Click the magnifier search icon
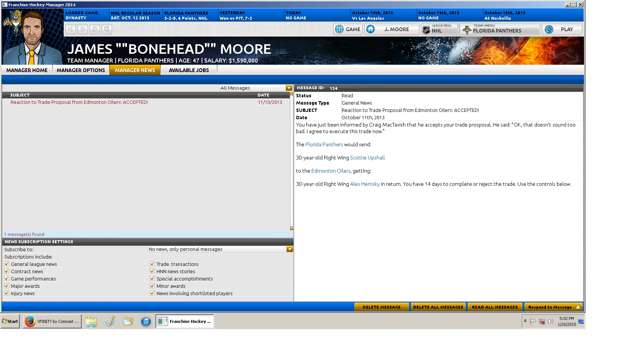The width and height of the screenshot is (644, 362). (x=107, y=29)
